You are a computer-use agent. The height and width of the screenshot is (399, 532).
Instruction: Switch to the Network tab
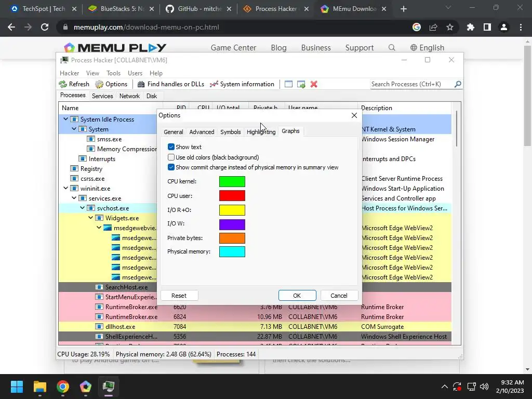pos(129,96)
